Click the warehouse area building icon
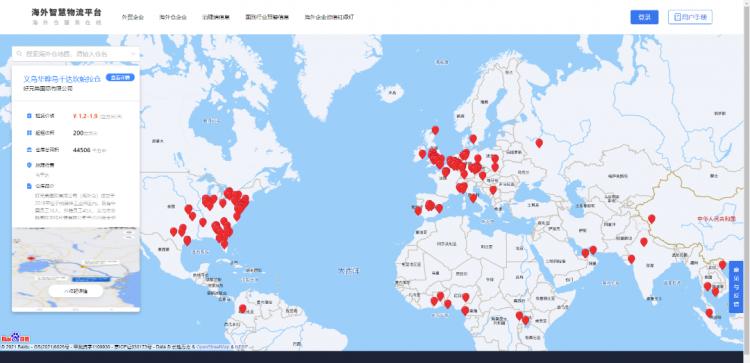Image resolution: width=750 pixels, height=363 pixels. click(29, 150)
